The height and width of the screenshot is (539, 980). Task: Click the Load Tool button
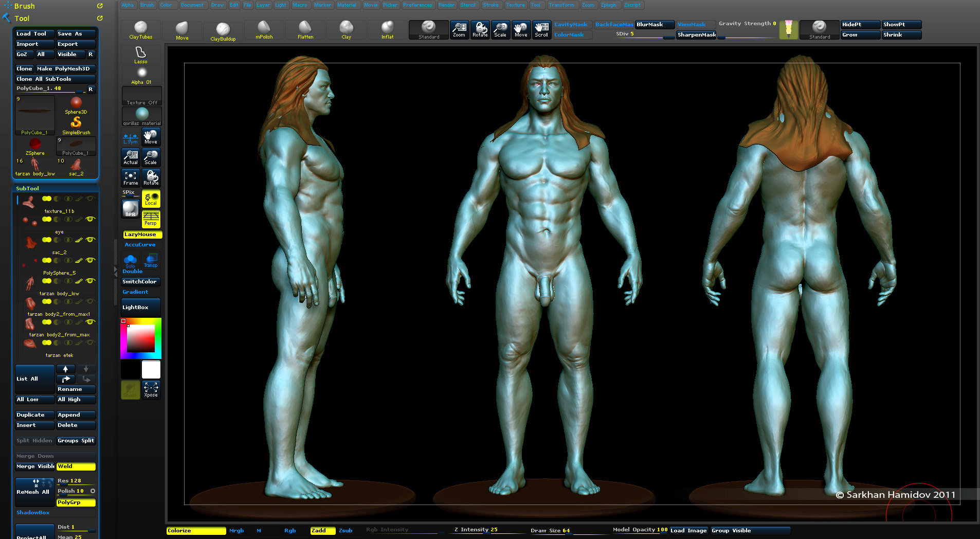[34, 34]
